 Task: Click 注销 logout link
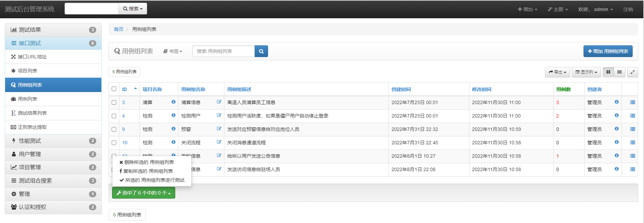click(628, 9)
